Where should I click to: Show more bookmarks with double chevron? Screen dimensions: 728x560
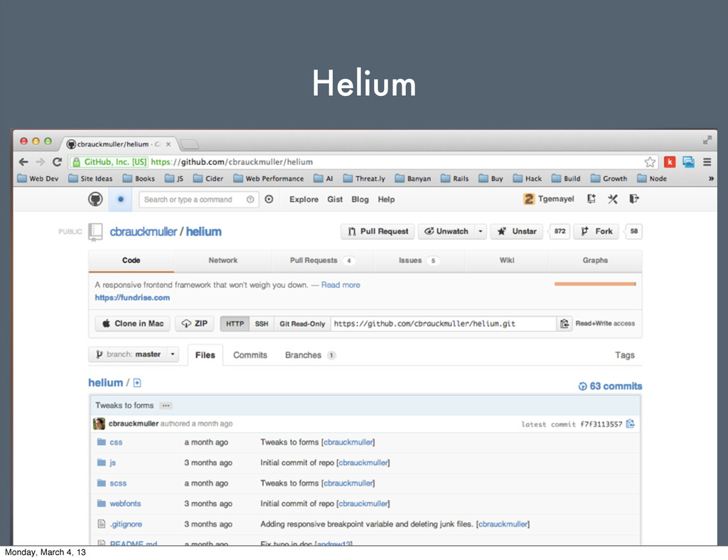tap(711, 178)
